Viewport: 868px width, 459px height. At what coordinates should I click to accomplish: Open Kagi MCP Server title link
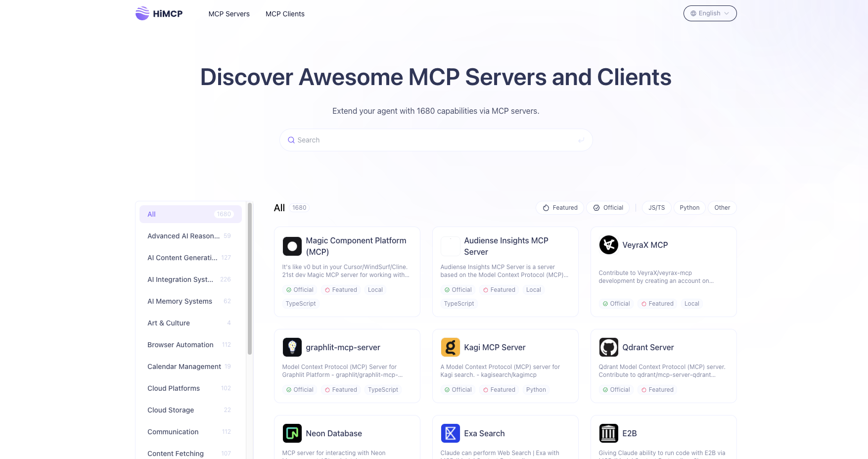[495, 347]
